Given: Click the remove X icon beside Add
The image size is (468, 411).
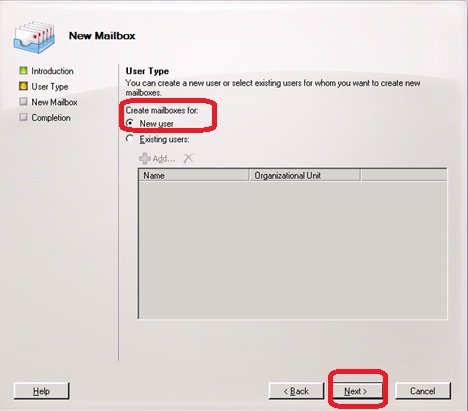Looking at the screenshot, I should click(188, 158).
